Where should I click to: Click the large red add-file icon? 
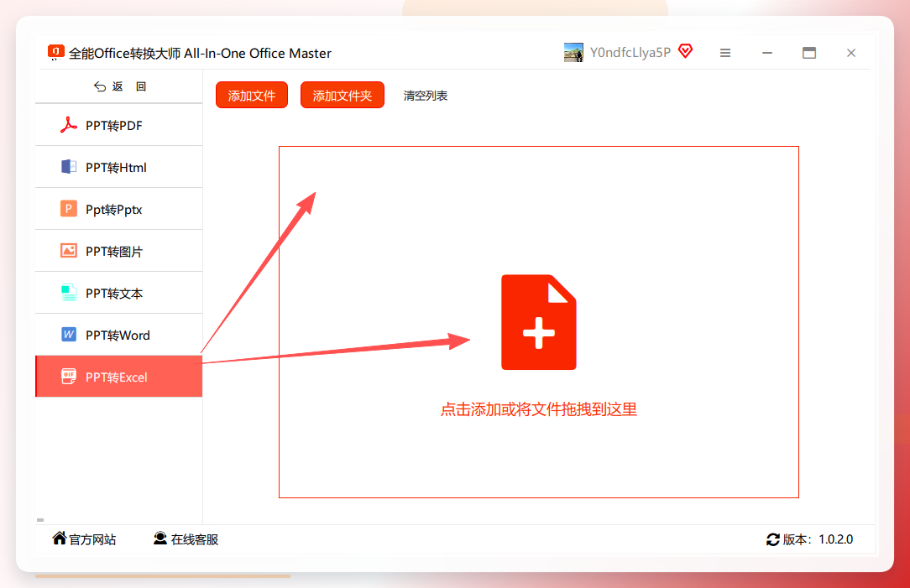coord(539,322)
